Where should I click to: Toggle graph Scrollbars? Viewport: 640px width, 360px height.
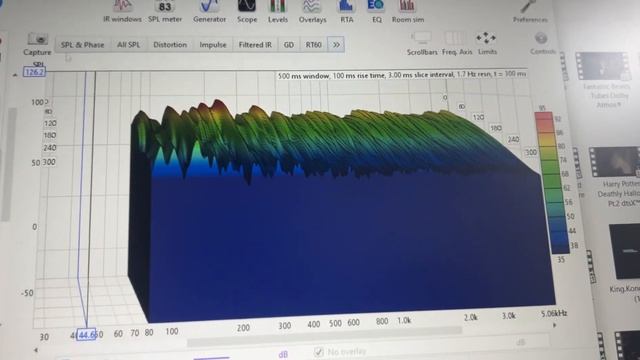pos(422,43)
